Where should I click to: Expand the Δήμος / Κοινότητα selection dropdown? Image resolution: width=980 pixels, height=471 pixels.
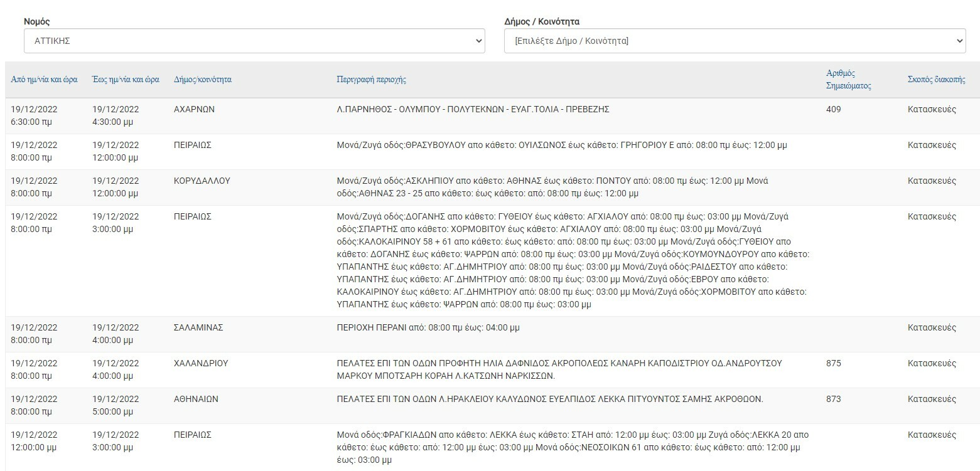[x=735, y=41]
